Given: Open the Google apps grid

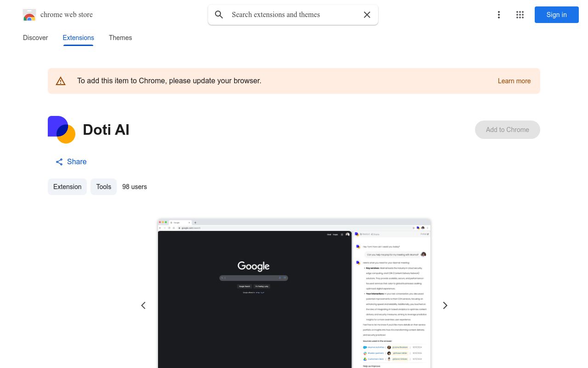Looking at the screenshot, I should (520, 15).
